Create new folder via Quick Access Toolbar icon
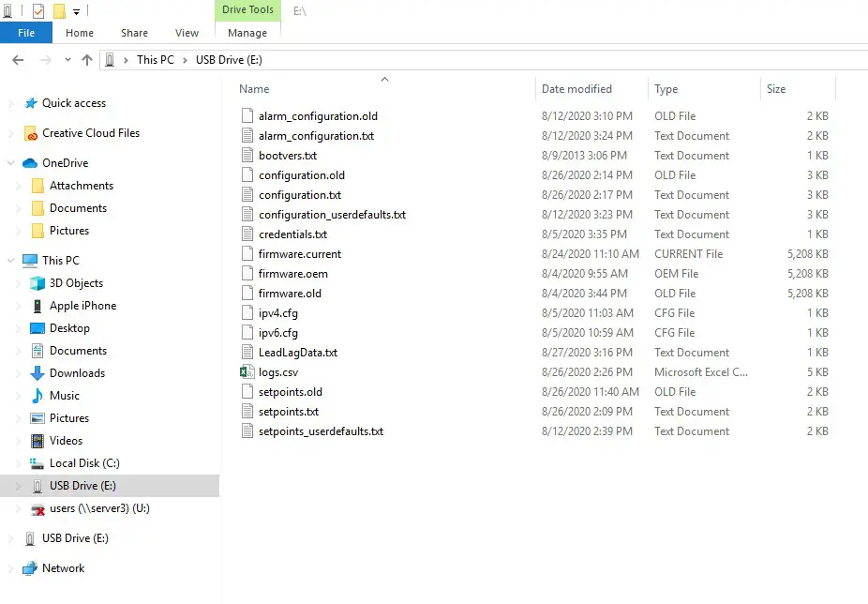Screen dimensions: 868x604 [x=59, y=10]
